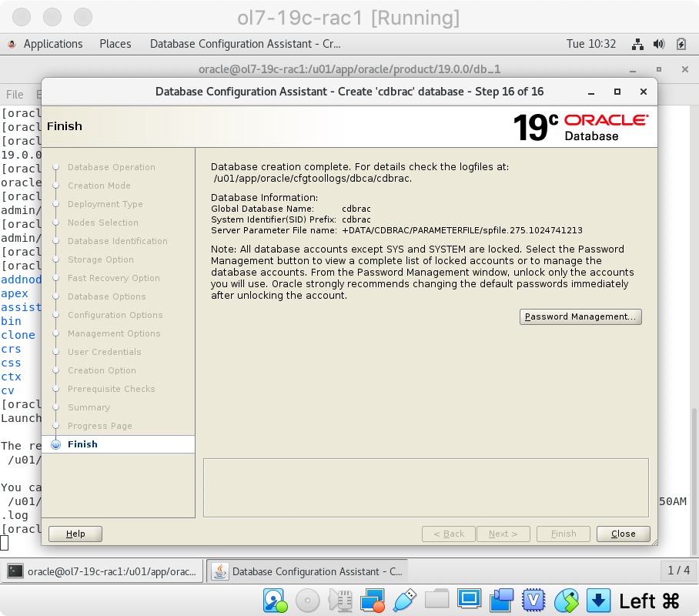The width and height of the screenshot is (699, 616).
Task: Select the Storage Option step
Action: tap(101, 259)
